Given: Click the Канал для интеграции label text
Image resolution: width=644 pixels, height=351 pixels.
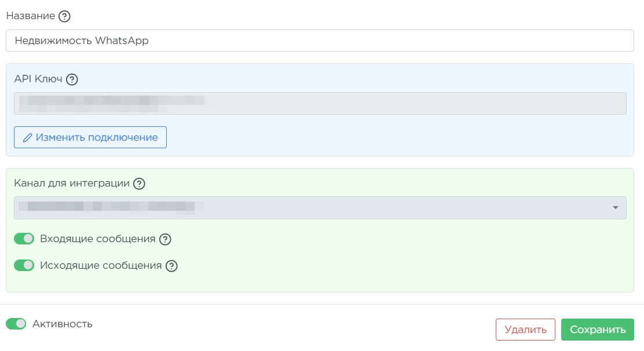Looking at the screenshot, I should tap(72, 183).
